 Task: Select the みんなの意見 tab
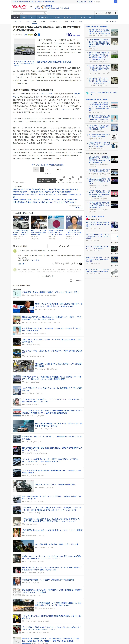click(68, 17)
